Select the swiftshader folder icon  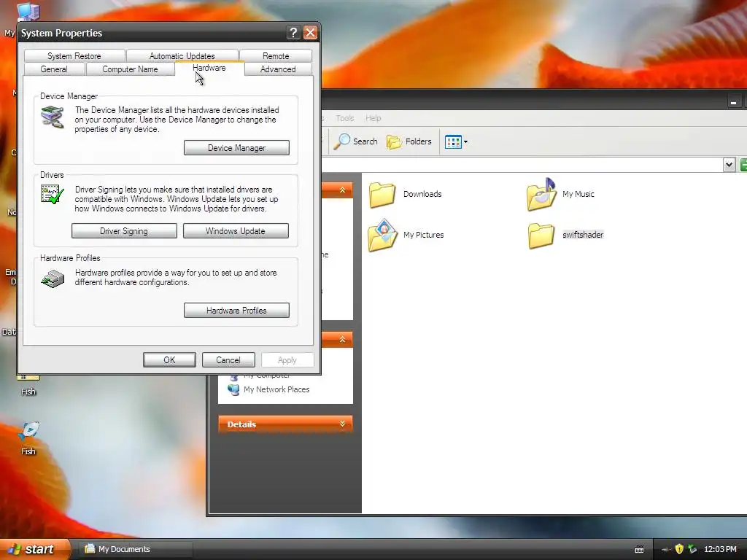click(541, 236)
